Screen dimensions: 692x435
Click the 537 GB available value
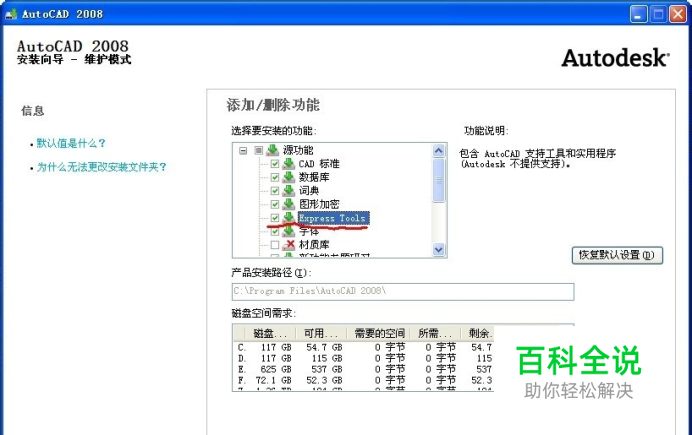pos(327,369)
